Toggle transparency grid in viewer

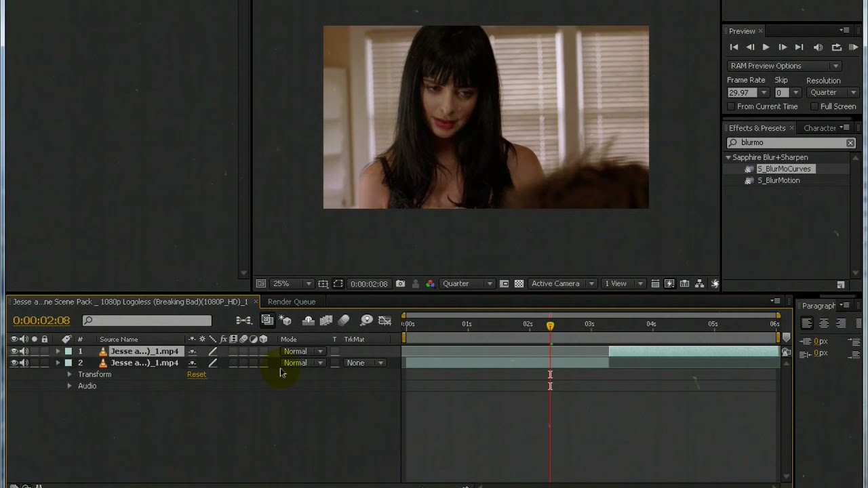pos(519,284)
